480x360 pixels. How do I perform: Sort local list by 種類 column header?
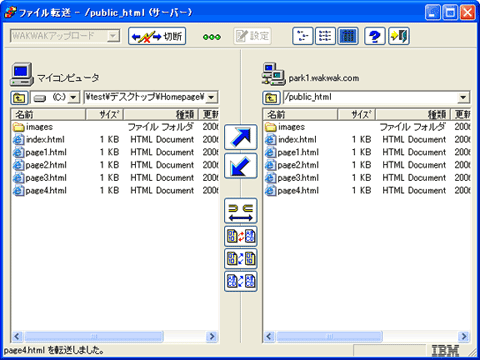coord(161,115)
